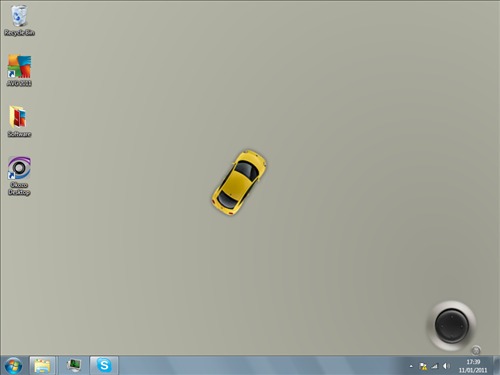The width and height of the screenshot is (500, 375).
Task: Push the joystick's bottom direction dot
Action: [x=452, y=336]
